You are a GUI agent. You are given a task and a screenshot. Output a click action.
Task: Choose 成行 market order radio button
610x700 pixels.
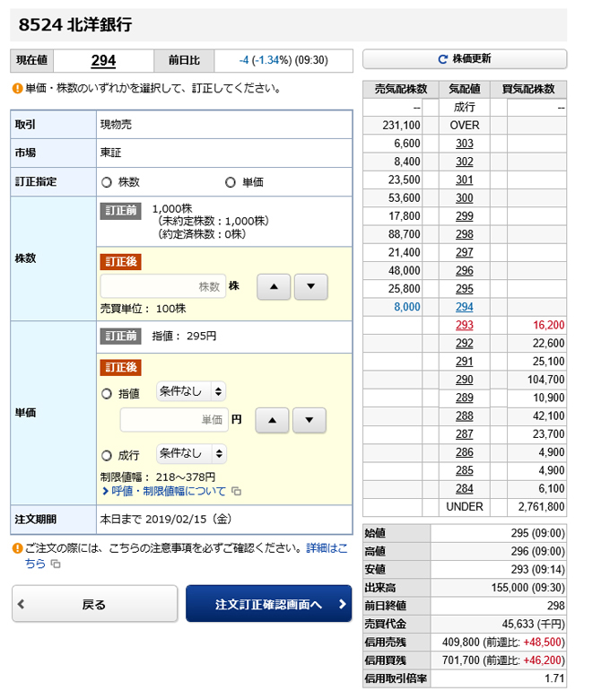click(x=106, y=456)
